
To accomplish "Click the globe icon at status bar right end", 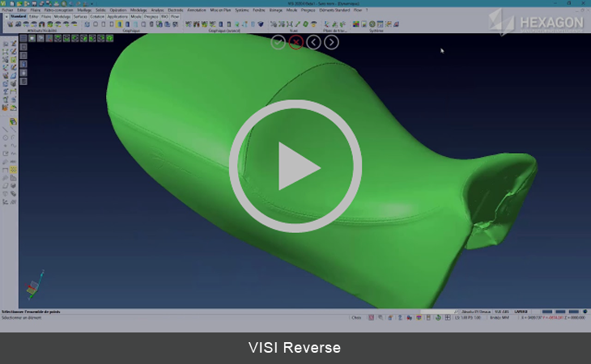I will pos(585,311).
